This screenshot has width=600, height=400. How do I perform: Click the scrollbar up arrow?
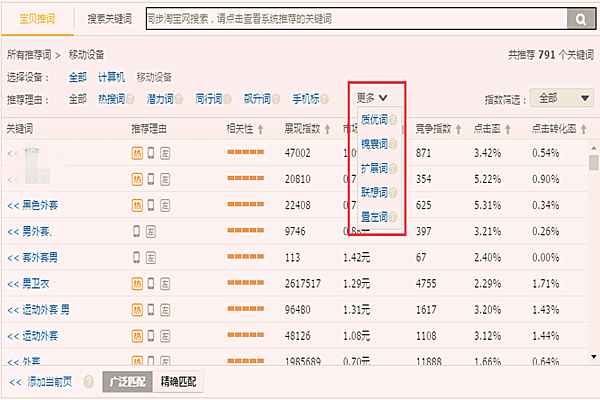[593, 148]
